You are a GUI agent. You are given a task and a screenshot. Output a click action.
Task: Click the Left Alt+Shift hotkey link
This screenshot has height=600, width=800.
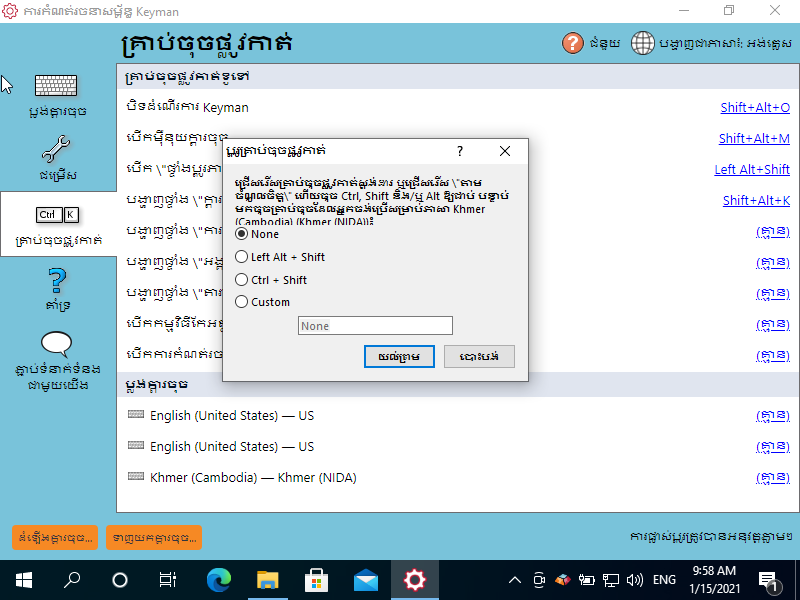[752, 169]
